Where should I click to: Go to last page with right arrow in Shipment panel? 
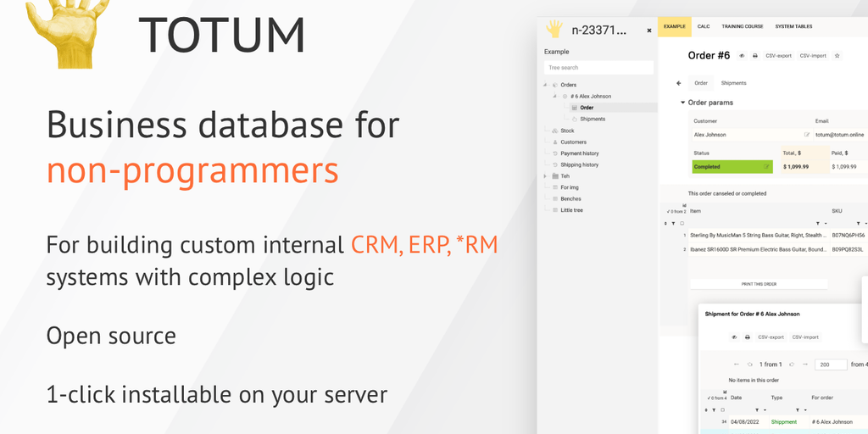(805, 364)
